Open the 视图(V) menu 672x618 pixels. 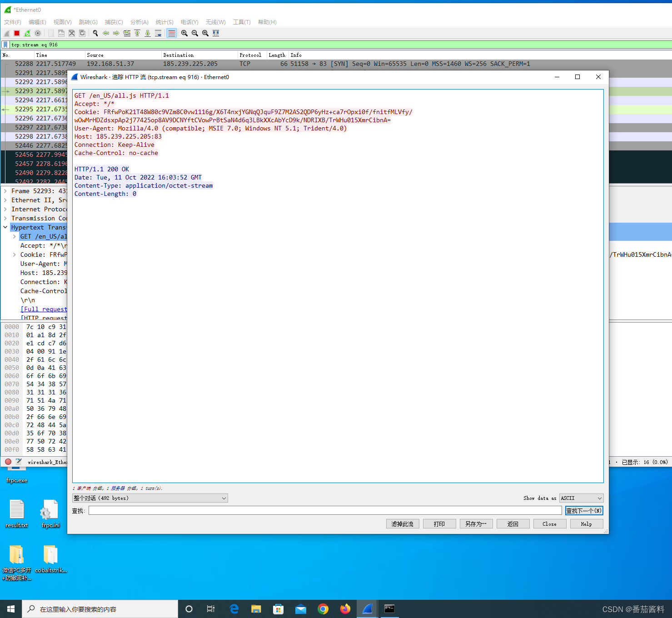click(x=63, y=22)
